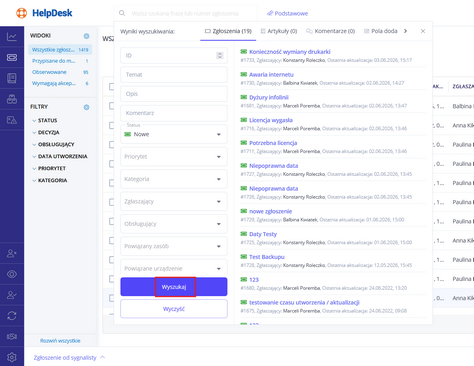This screenshot has height=366, width=474.
Task: Open the Zgłaszający dropdown
Action: [x=174, y=201]
